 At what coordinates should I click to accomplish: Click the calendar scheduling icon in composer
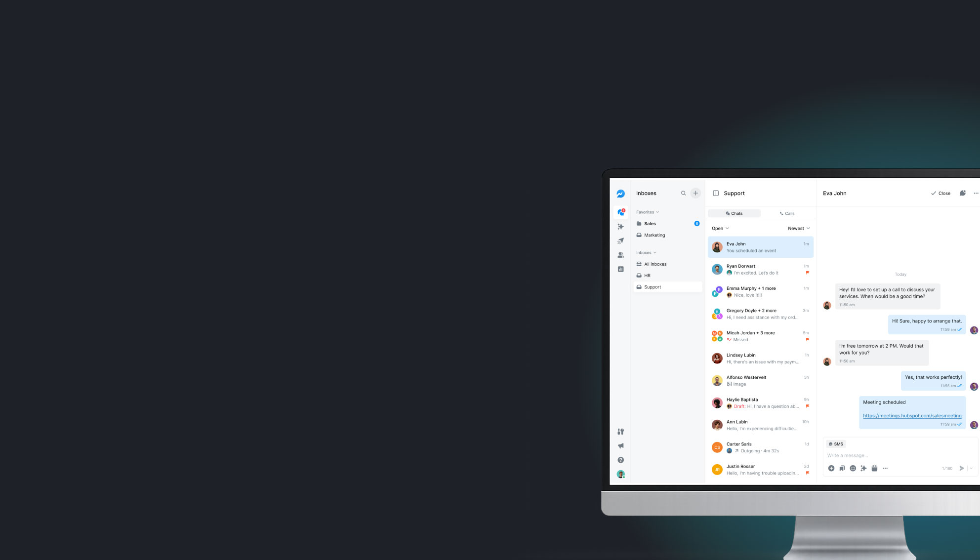click(x=874, y=468)
